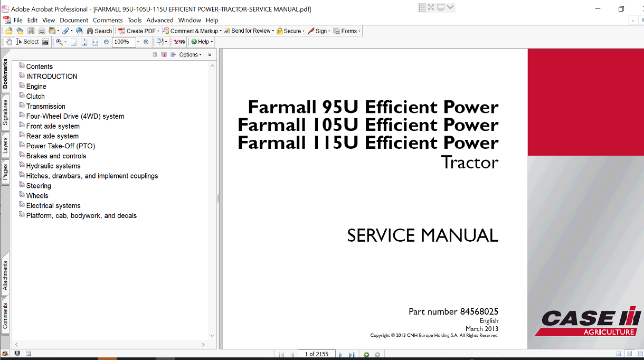Viewport: 644px width, 360px height.
Task: Click the Print file icon
Action: pyautogui.click(x=42, y=31)
